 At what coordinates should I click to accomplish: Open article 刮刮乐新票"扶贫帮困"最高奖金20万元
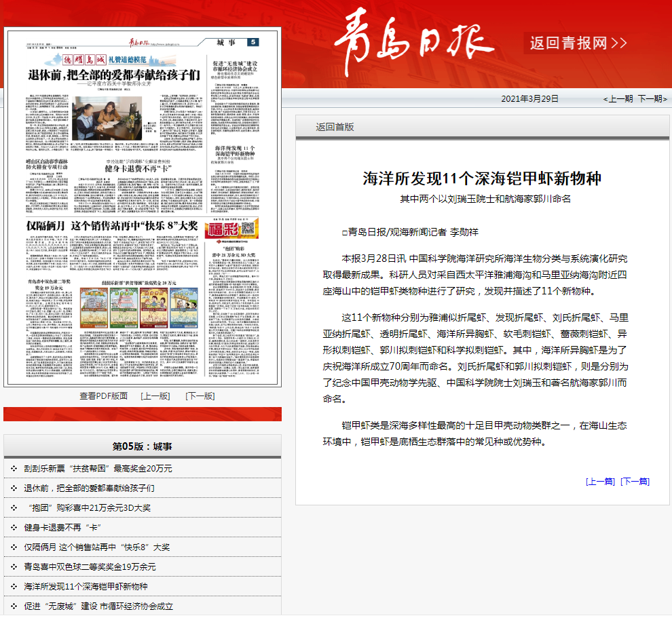(x=98, y=469)
